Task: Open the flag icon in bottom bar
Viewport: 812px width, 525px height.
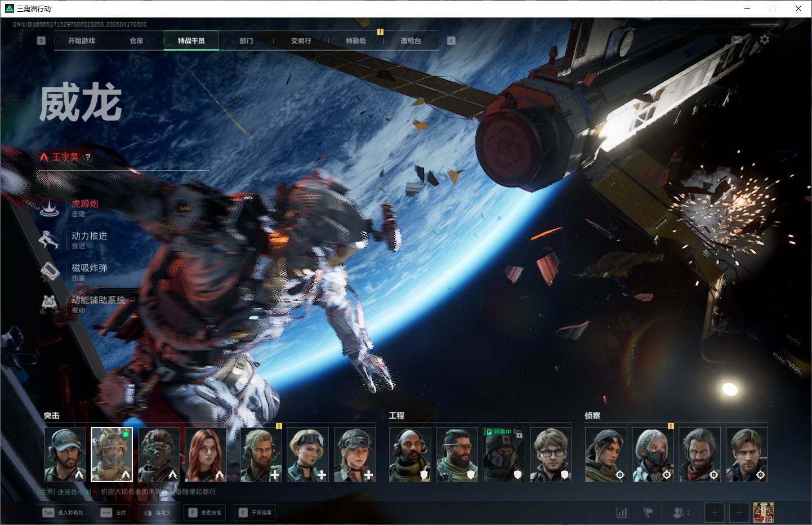Action: 648,513
